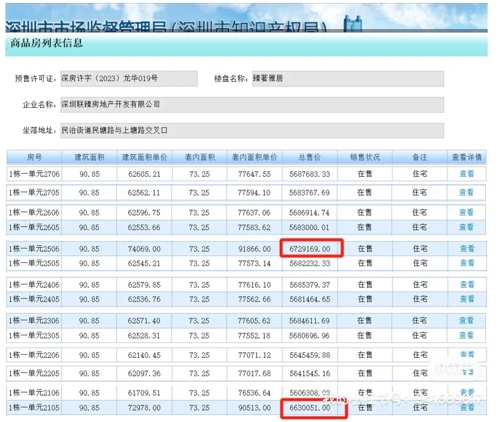Click room number 1栋一单元2605
This screenshot has width=504, height=422.
click(34, 228)
